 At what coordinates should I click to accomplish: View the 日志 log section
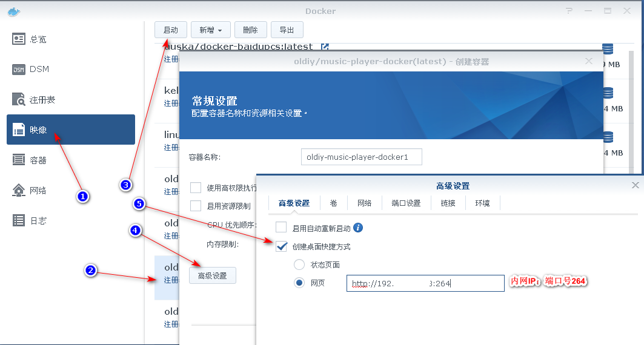click(29, 221)
